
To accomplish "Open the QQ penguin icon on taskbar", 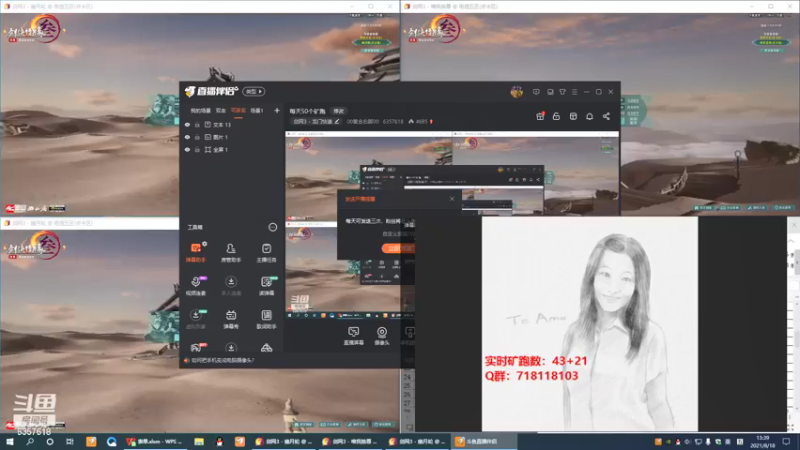I will [x=219, y=441].
